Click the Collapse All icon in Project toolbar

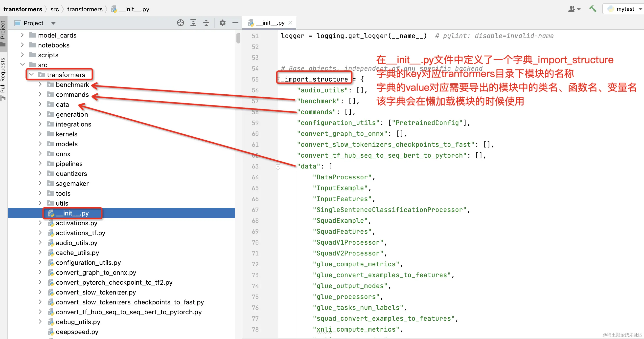coord(206,23)
